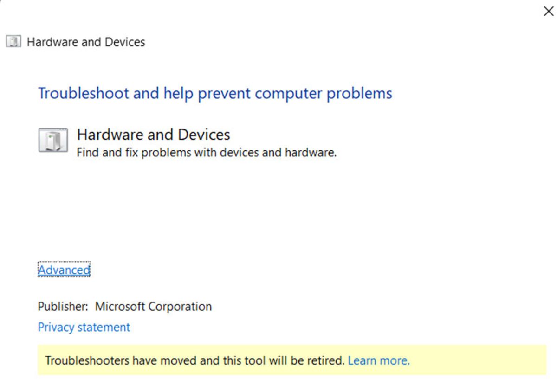Click the 'Troubleshooters have moved' notice text
Screen dimensions: 557x392
[195, 360]
